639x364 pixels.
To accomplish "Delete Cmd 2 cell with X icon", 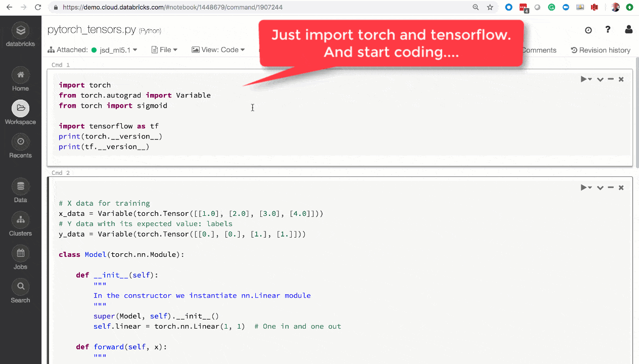I will pyautogui.click(x=621, y=188).
